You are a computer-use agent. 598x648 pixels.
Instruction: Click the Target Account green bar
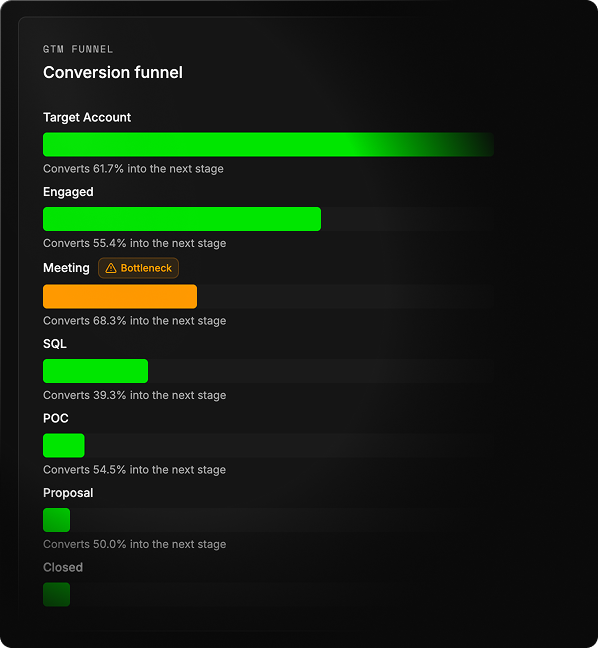coord(268,145)
